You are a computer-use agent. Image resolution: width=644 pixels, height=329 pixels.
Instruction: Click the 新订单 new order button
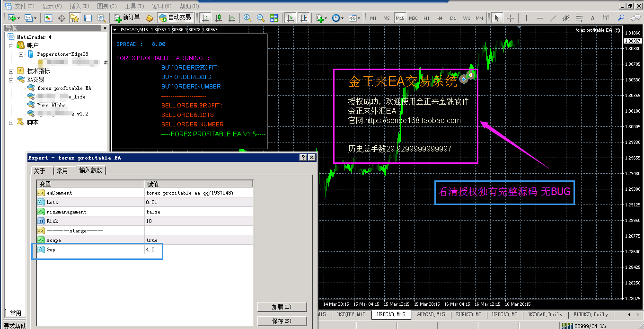tap(127, 18)
